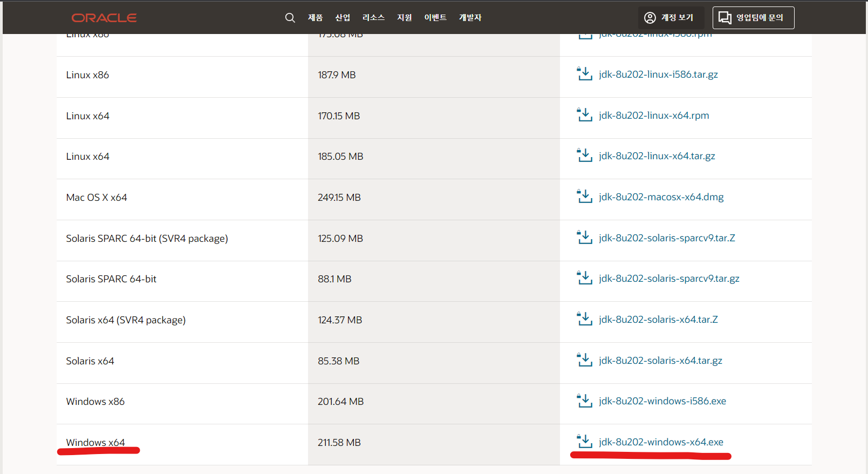
Task: Select the 'Windows x86' text
Action: tap(95, 402)
